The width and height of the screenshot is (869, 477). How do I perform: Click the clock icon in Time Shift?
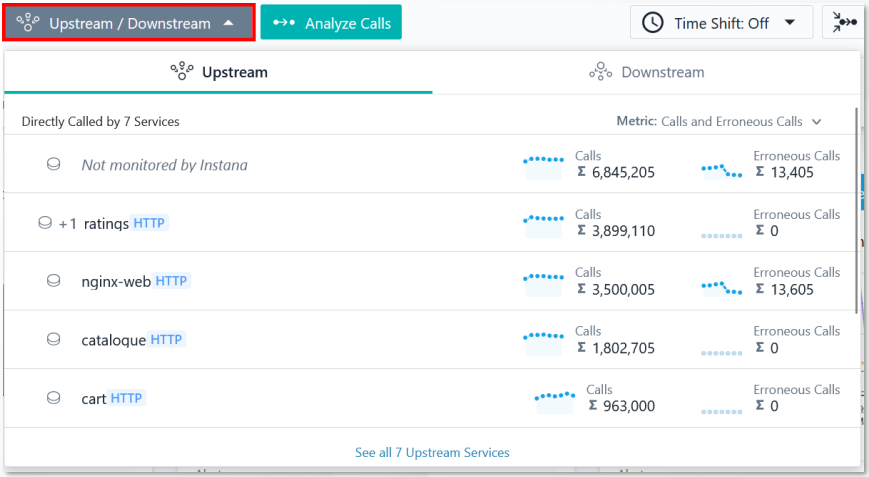pos(652,23)
